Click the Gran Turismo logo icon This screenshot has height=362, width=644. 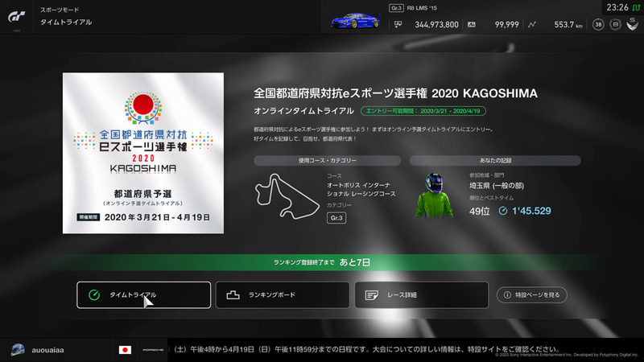16,17
